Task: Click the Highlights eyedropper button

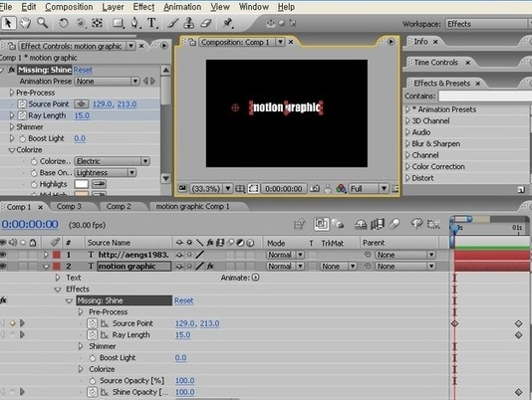Action: click(x=99, y=184)
